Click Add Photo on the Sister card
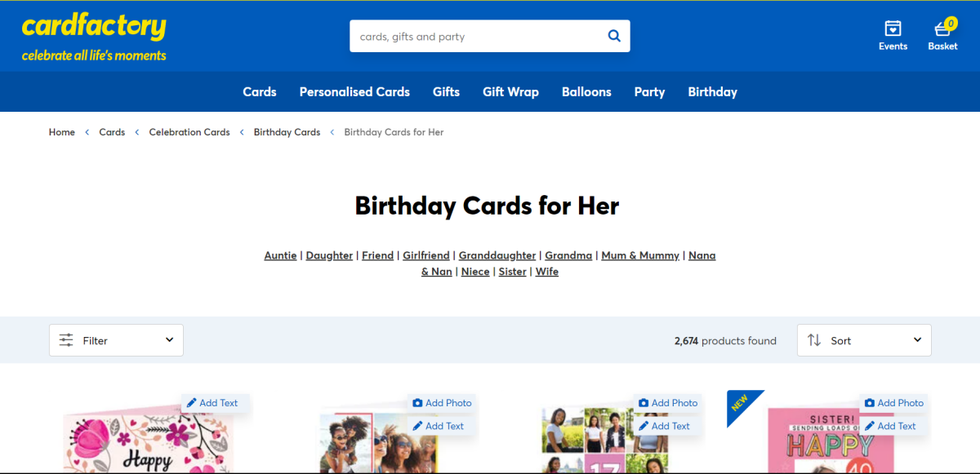 click(893, 403)
